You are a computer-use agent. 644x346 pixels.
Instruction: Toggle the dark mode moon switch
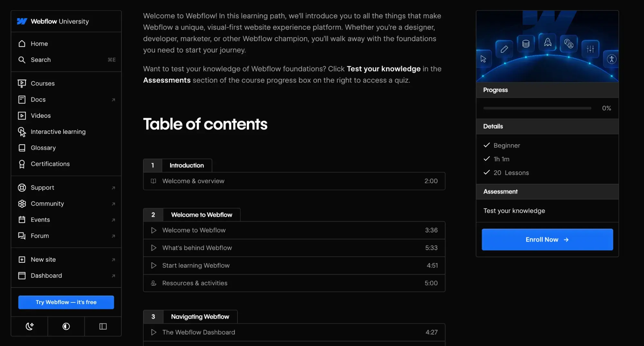30,326
